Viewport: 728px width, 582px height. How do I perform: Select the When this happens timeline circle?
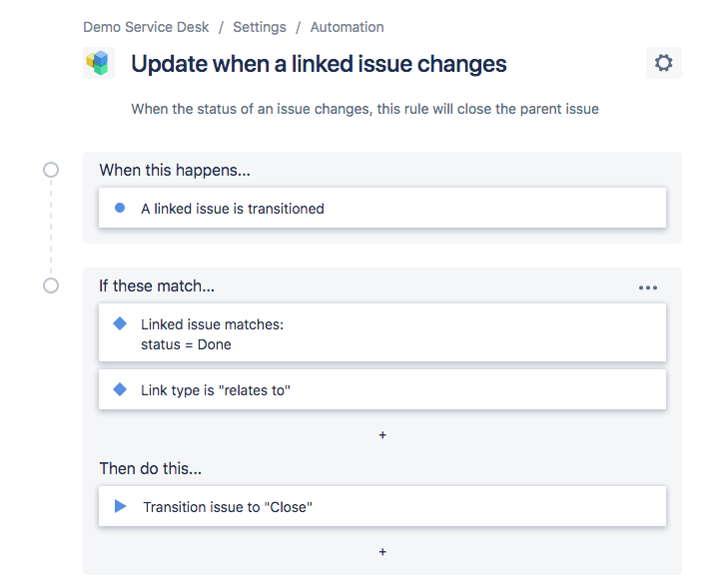click(x=51, y=170)
